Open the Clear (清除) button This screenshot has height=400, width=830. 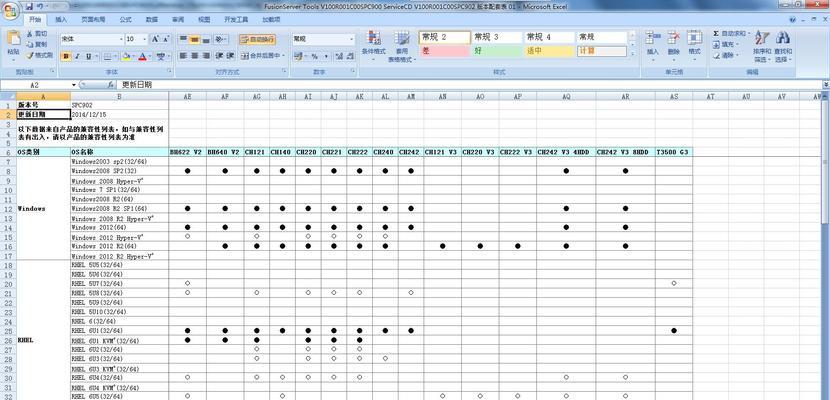coord(725,55)
